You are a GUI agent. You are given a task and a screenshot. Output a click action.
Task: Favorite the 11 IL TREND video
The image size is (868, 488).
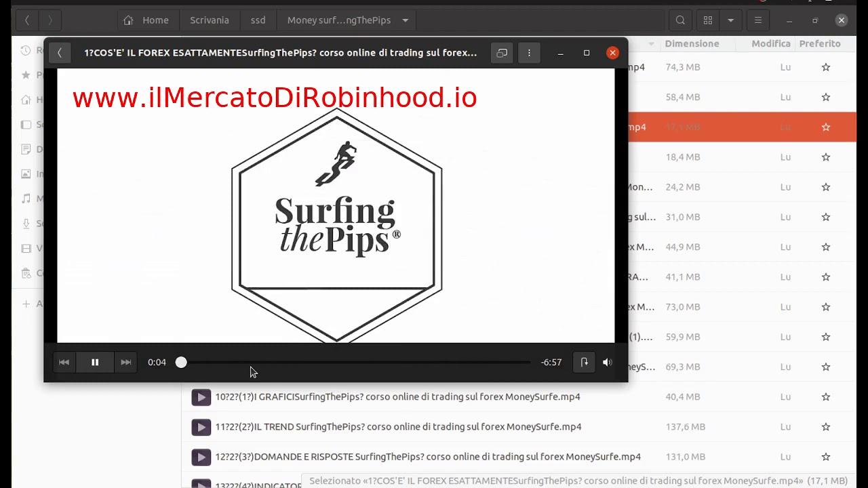pyautogui.click(x=826, y=427)
